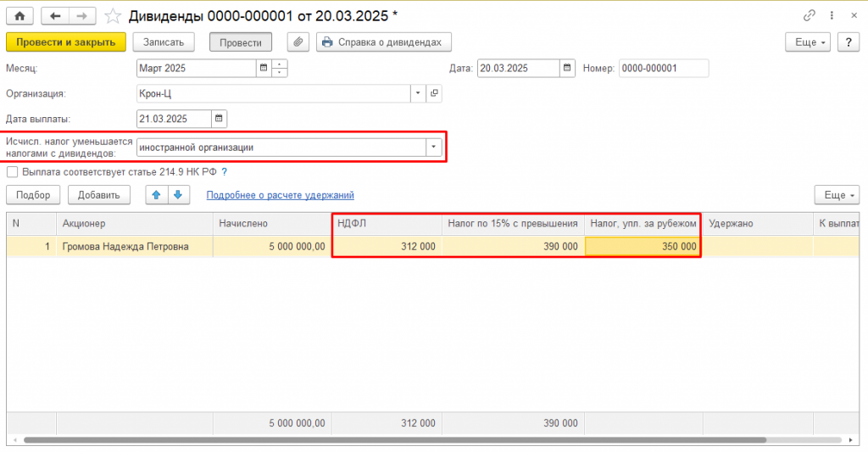
Task: Click N column header
Action: tap(31, 223)
